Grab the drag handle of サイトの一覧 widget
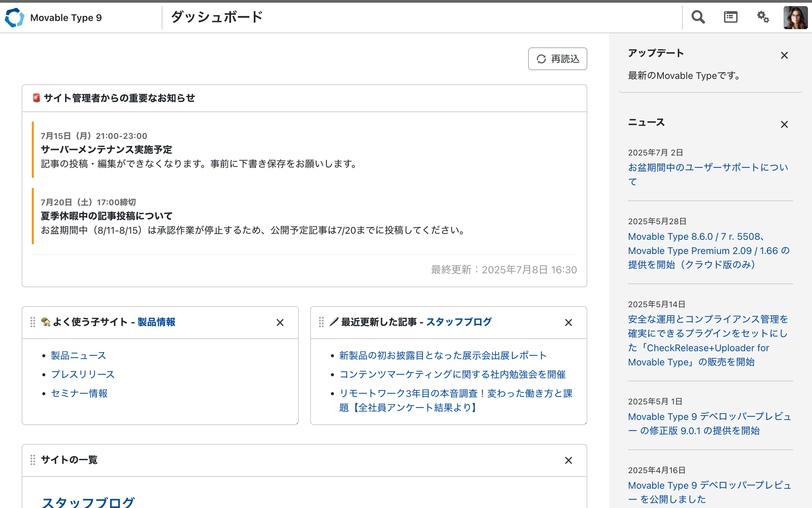The width and height of the screenshot is (812, 508). click(x=33, y=460)
